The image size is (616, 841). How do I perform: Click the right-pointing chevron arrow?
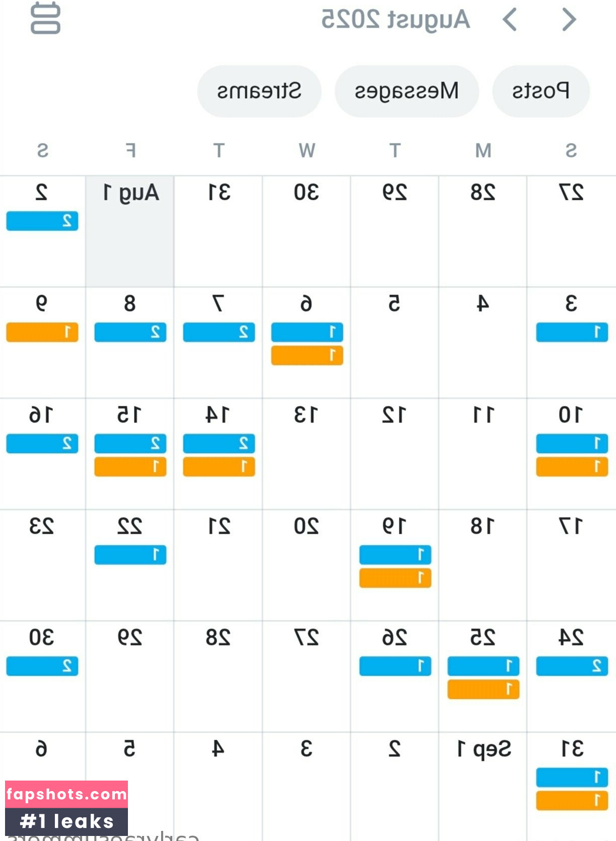(569, 20)
